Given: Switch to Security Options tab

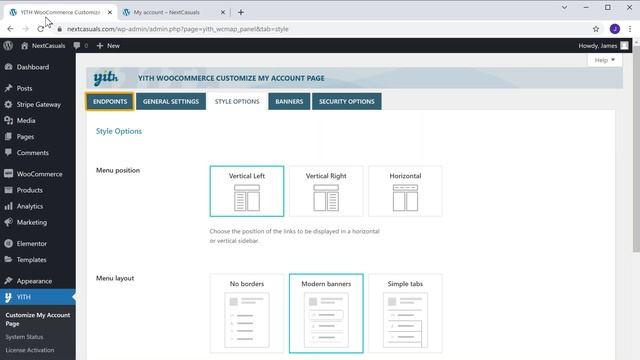Looking at the screenshot, I should pyautogui.click(x=347, y=102).
